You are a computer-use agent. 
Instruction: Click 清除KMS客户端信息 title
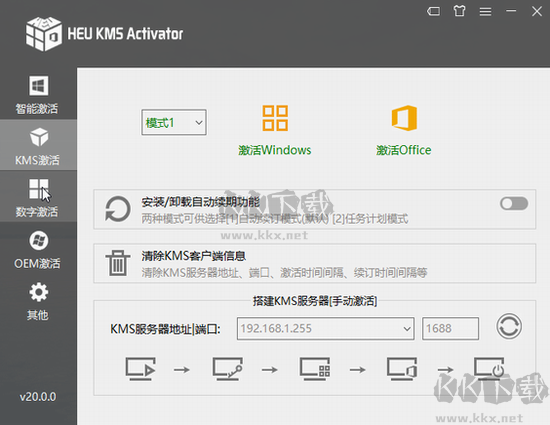click(x=194, y=256)
